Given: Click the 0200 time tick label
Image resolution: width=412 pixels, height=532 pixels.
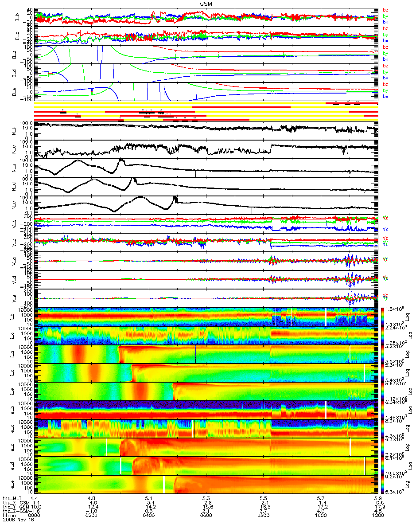Looking at the screenshot, I should tap(91, 516).
